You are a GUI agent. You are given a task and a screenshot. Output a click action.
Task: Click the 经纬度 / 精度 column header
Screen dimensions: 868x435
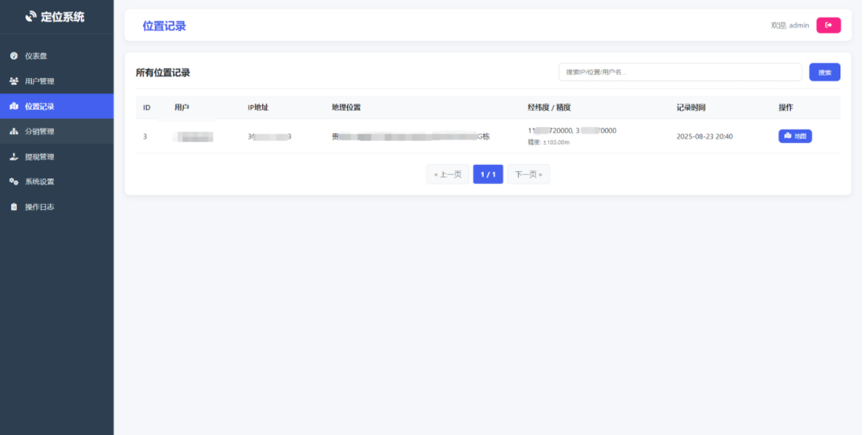pyautogui.click(x=549, y=107)
